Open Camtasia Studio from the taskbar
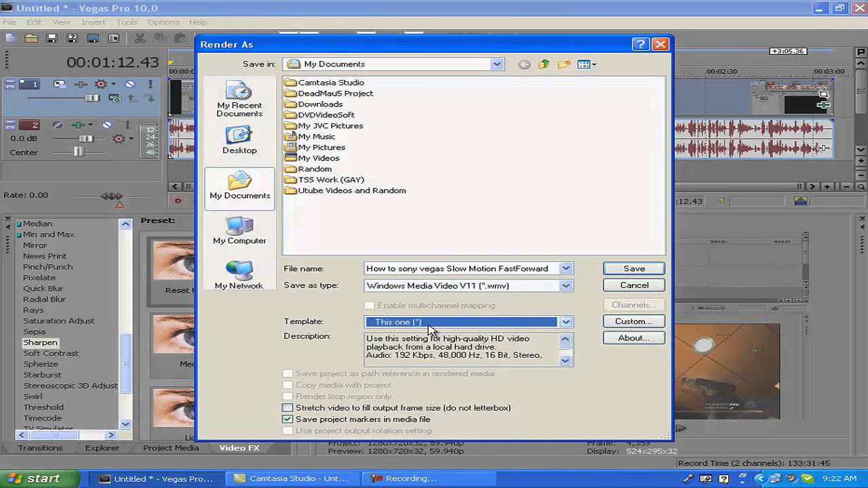The height and width of the screenshot is (488, 868). point(292,479)
